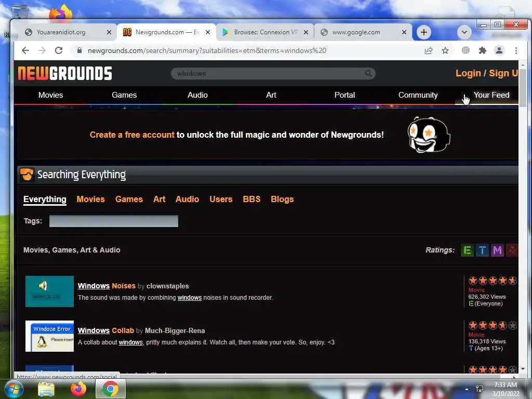Click the search magnifier icon
The image size is (532, 399).
point(368,73)
